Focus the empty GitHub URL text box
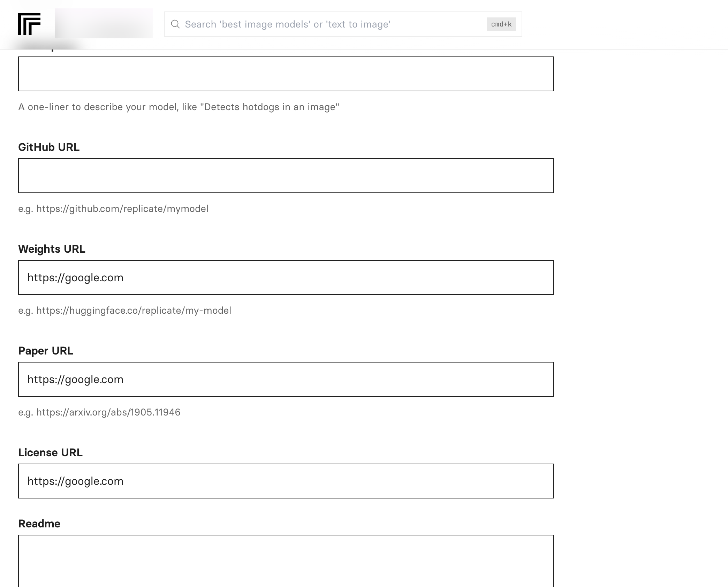 coord(286,176)
